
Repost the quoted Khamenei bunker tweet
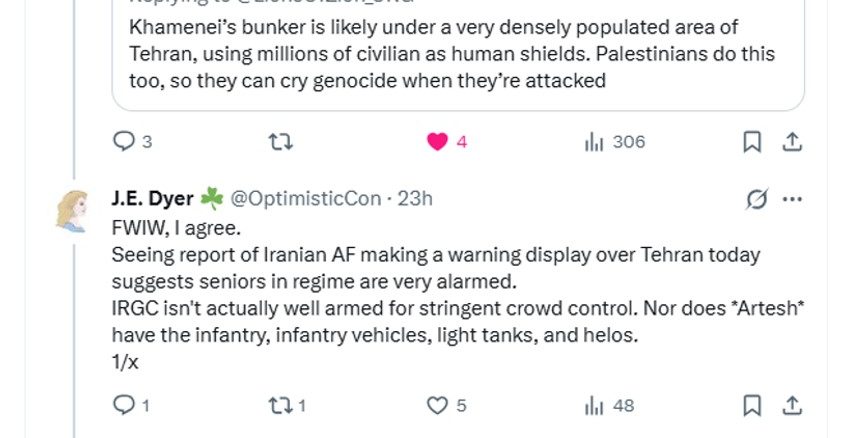[x=283, y=142]
